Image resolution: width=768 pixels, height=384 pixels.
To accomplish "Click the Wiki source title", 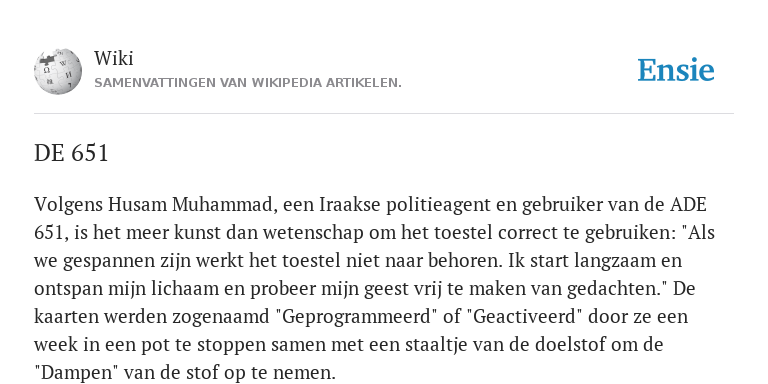I will point(114,58).
